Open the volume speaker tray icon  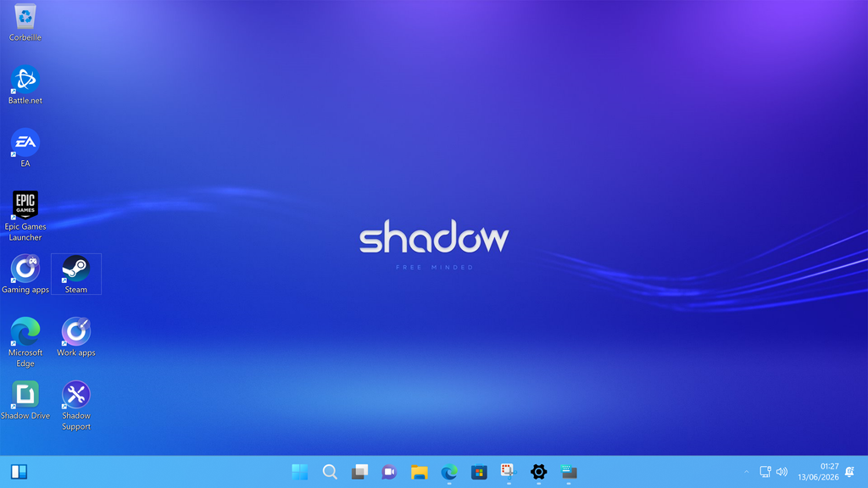point(782,472)
